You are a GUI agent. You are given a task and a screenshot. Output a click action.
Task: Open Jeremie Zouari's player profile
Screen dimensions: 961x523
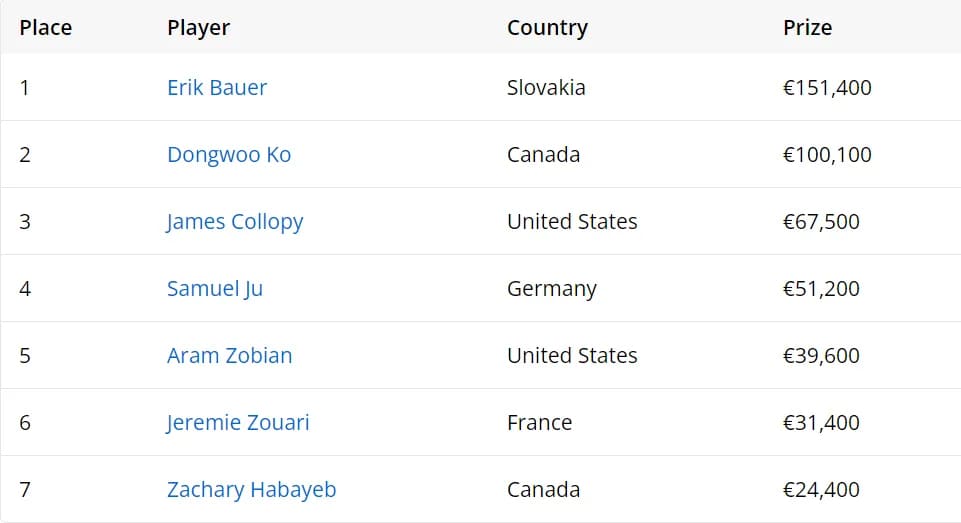(238, 422)
